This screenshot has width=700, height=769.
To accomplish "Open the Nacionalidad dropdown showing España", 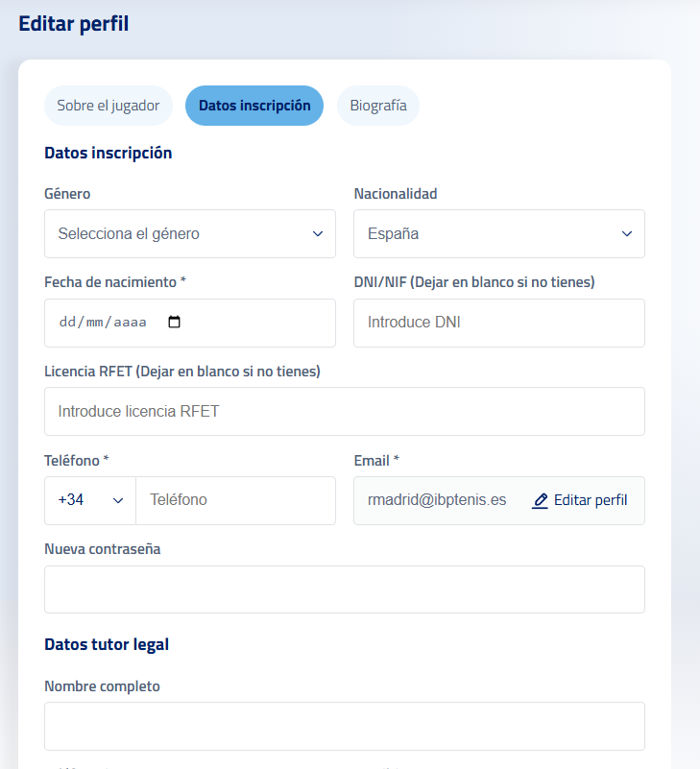I will coord(498,233).
